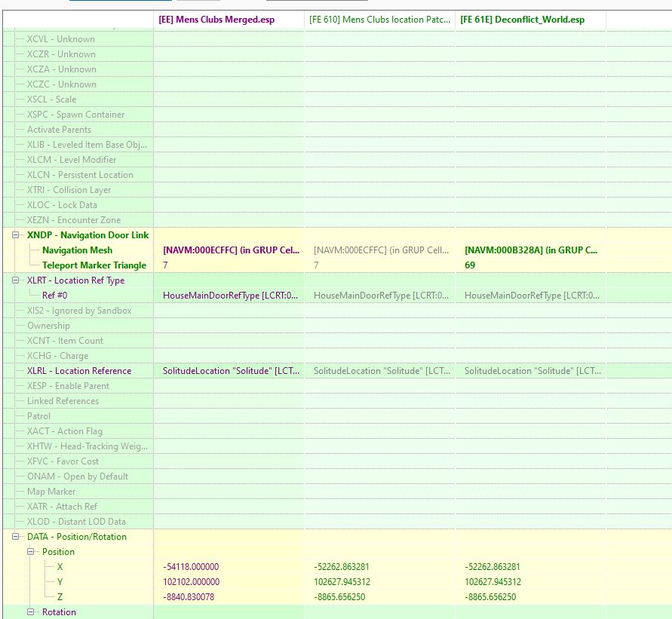This screenshot has height=619, width=672.
Task: Select the Navigation Mesh row label
Action: [x=78, y=250]
